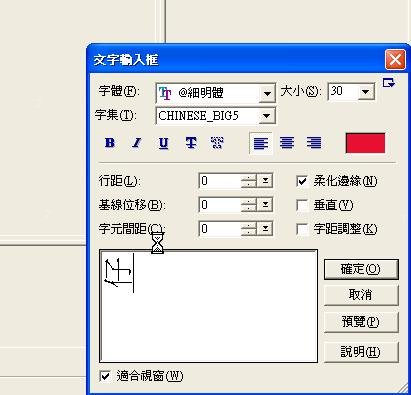Toggle bold text formatting
Viewport: 411px width, 395px height.
[x=110, y=143]
